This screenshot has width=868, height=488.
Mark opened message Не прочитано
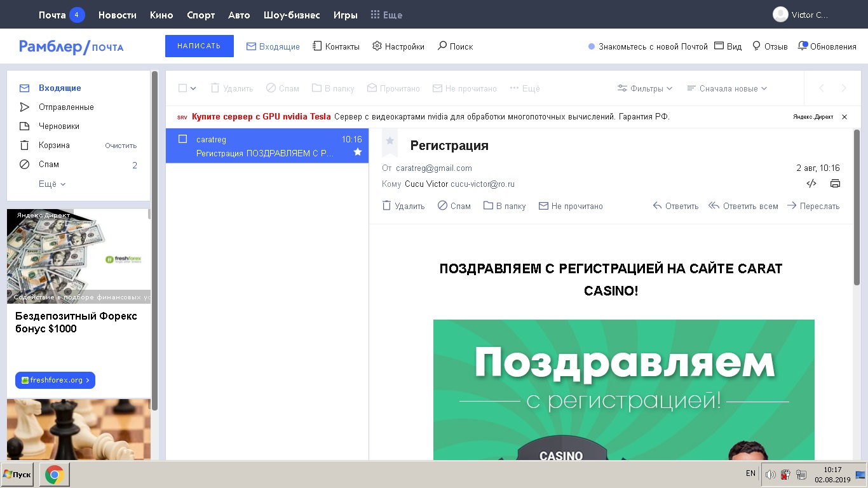571,206
